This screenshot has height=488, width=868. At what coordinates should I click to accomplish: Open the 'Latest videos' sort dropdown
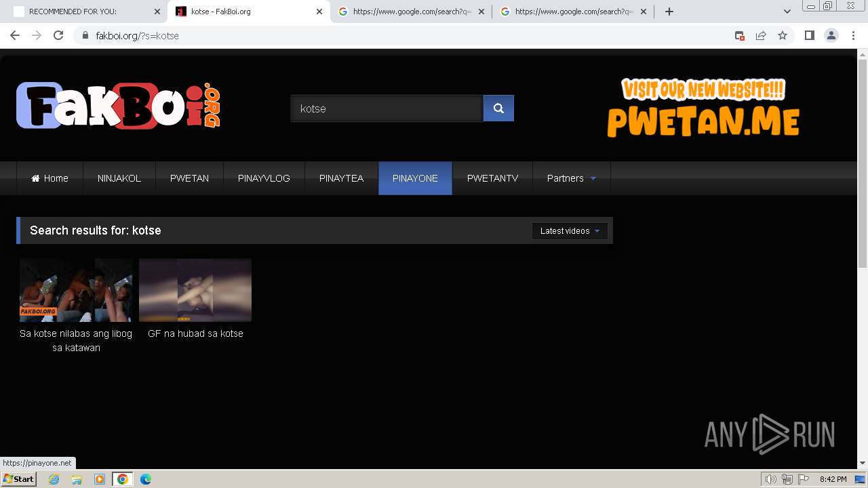click(x=570, y=231)
